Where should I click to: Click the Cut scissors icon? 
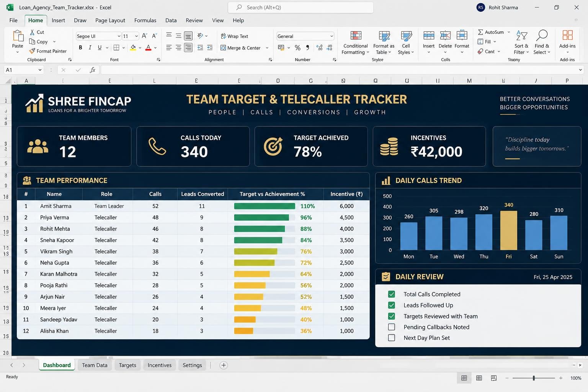pos(32,32)
